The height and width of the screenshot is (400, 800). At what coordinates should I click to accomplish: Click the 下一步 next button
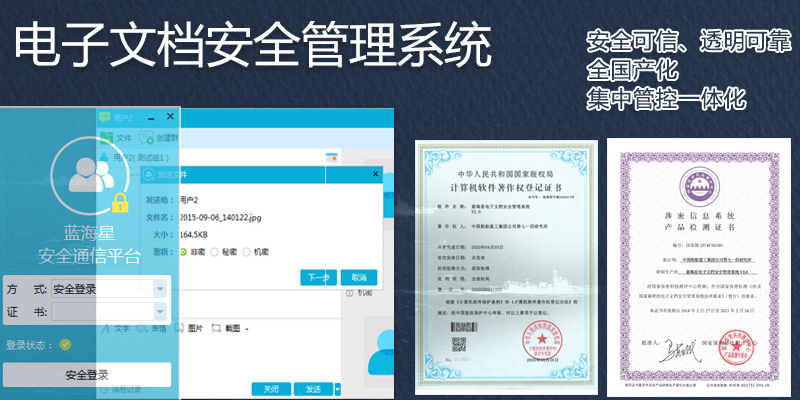(x=318, y=277)
